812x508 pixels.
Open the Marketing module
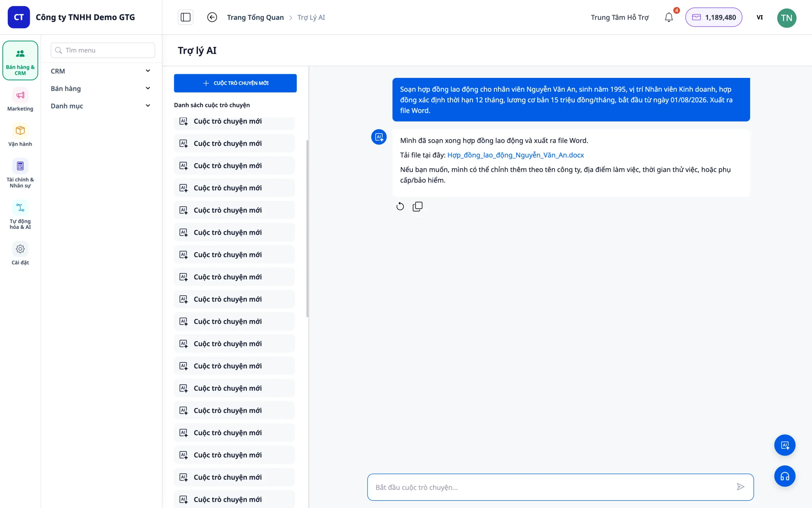[20, 100]
